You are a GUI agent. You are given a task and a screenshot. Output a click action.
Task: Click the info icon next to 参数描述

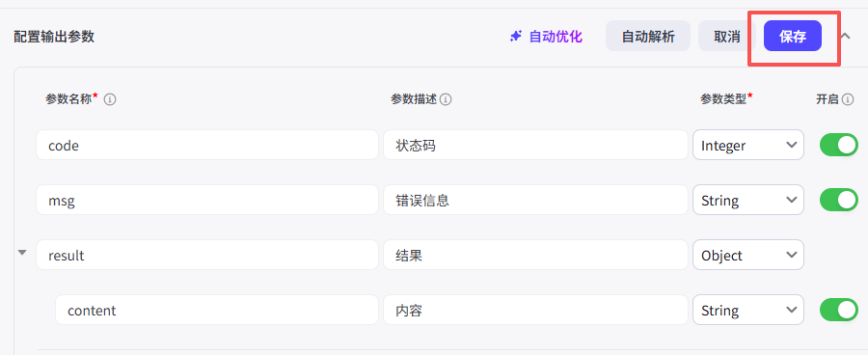click(x=446, y=99)
